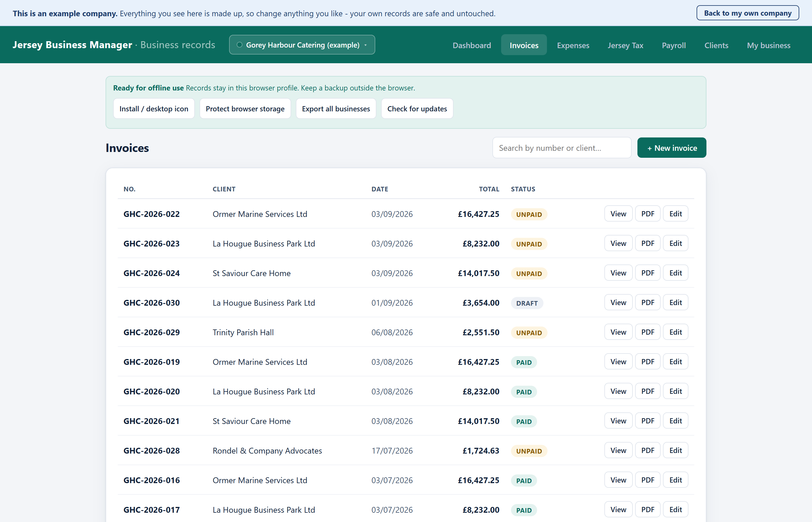The width and height of the screenshot is (812, 522).
Task: Click date 17/07/2026
Action: (392, 450)
